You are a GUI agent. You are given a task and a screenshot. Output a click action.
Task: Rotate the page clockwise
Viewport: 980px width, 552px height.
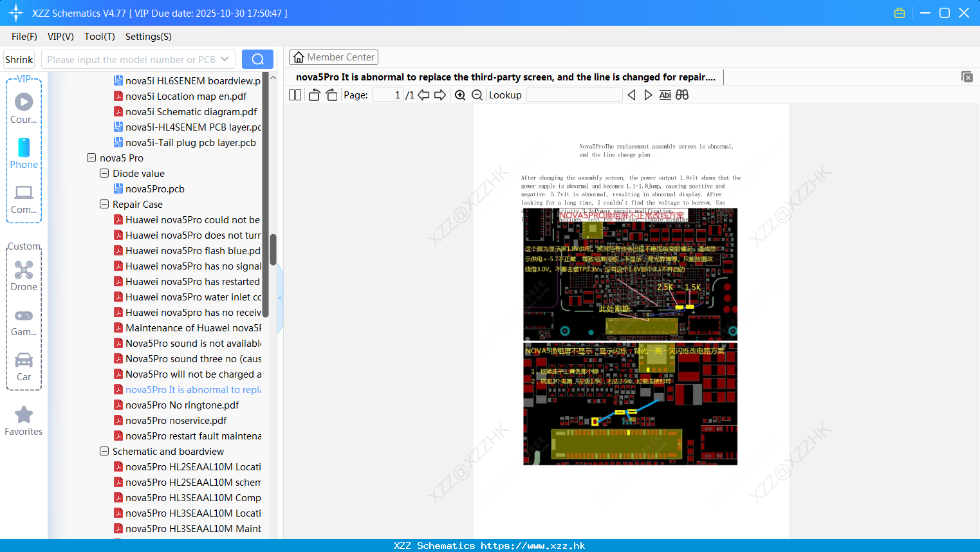pyautogui.click(x=331, y=95)
